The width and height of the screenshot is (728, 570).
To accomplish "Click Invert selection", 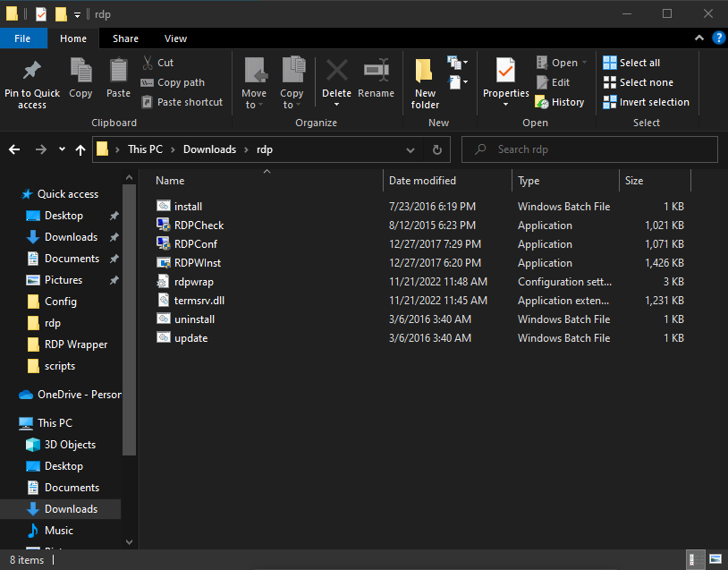I will (646, 102).
